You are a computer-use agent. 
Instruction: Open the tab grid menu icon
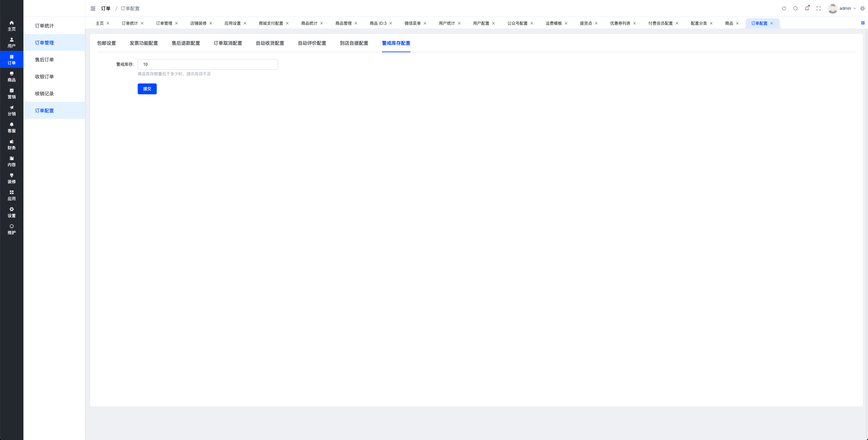(863, 23)
